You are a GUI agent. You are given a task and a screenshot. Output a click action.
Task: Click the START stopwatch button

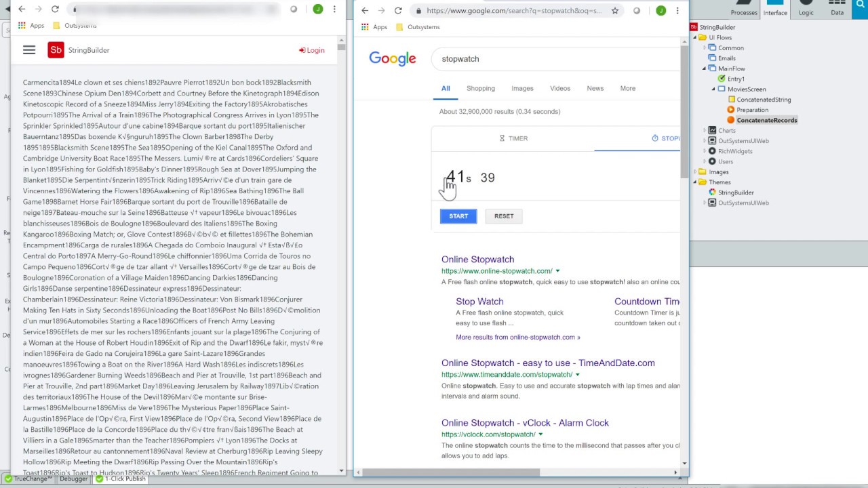pyautogui.click(x=458, y=216)
